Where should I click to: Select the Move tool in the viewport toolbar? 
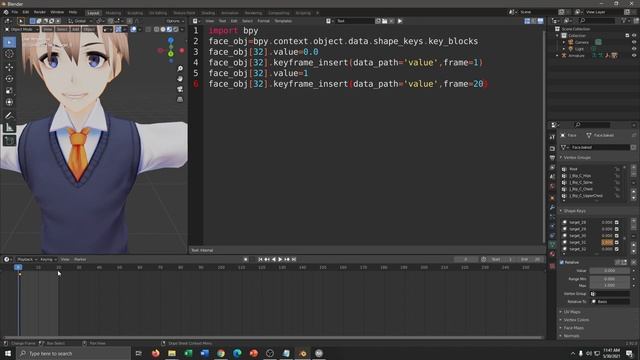[x=9, y=67]
